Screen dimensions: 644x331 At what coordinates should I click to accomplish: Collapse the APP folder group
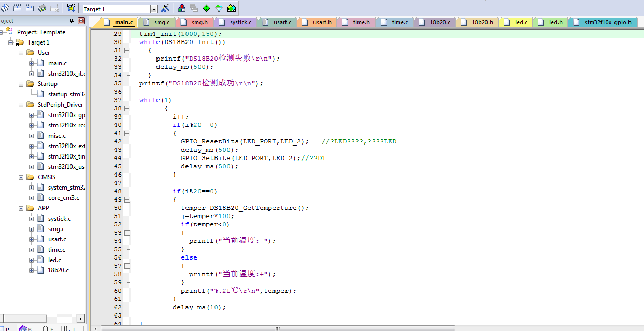pyautogui.click(x=21, y=208)
